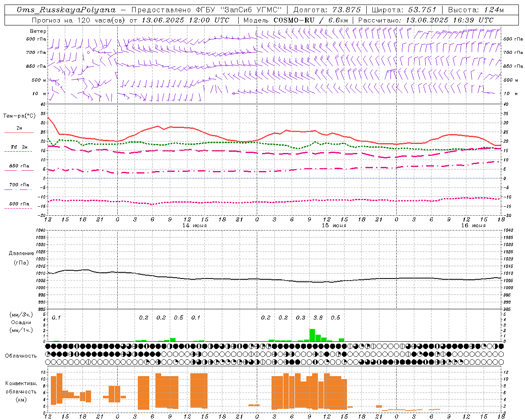Viewport: 525px width, 420px height.
Task: Click the 0.3 precipitation total value
Action: pyautogui.click(x=301, y=318)
